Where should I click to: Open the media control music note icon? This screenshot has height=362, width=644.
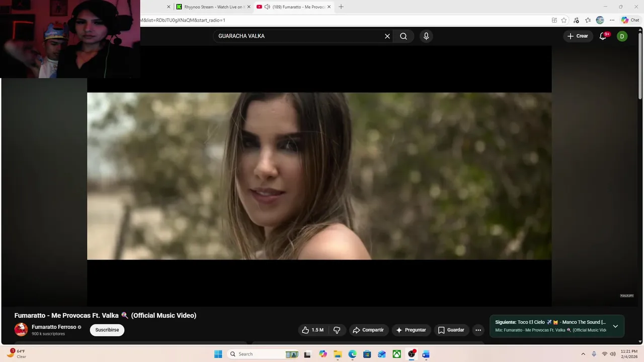tap(577, 20)
